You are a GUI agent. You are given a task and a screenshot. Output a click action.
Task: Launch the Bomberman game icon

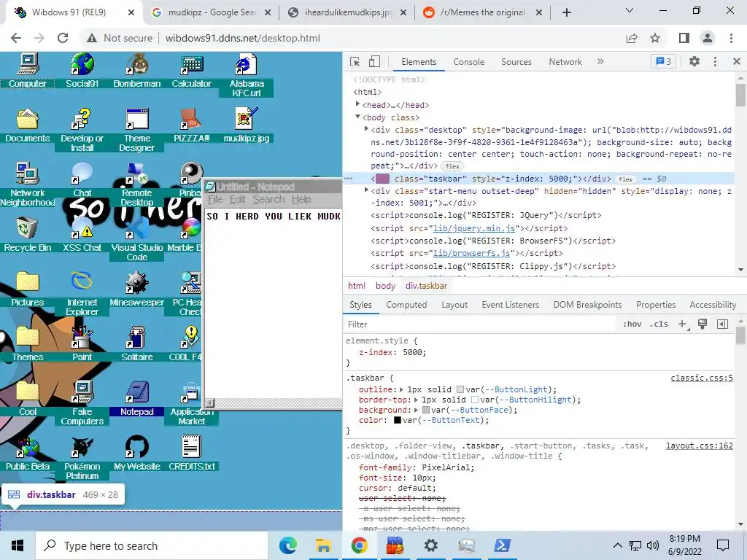[136, 71]
